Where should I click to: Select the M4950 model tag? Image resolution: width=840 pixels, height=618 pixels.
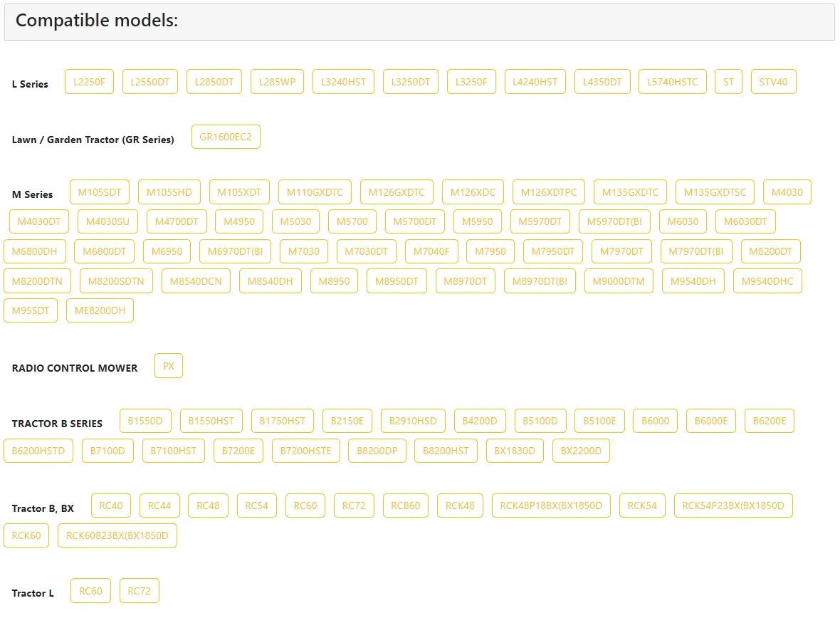239,221
